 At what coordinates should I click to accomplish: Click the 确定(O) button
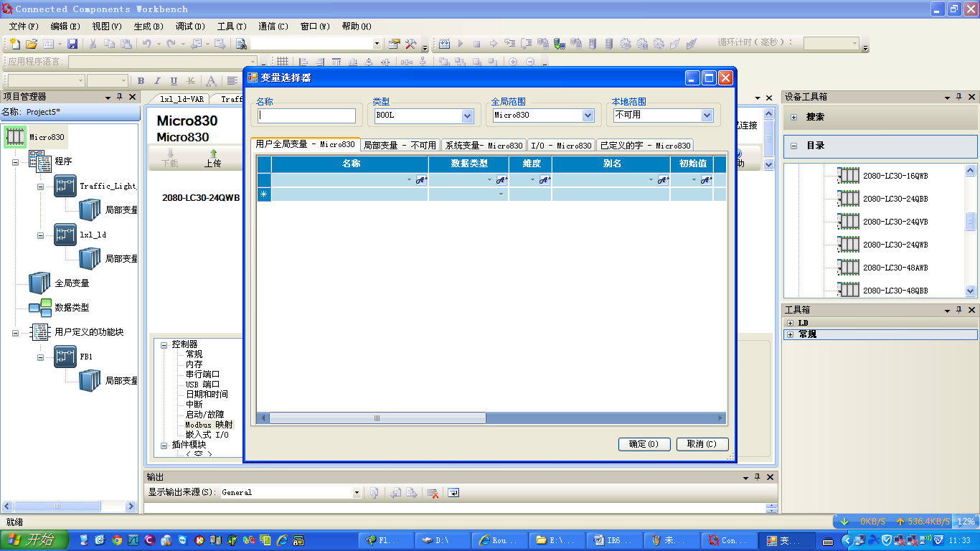644,444
